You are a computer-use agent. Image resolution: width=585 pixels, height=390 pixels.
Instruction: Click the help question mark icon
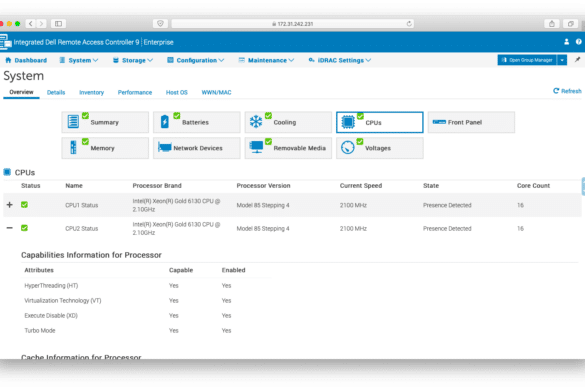(x=578, y=42)
